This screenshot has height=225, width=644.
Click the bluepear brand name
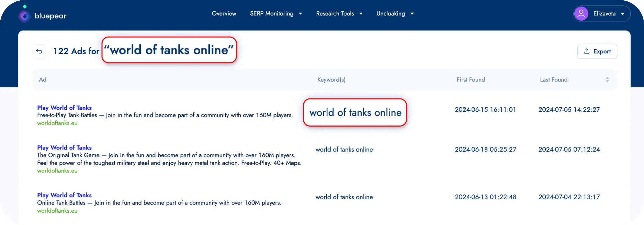point(50,16)
